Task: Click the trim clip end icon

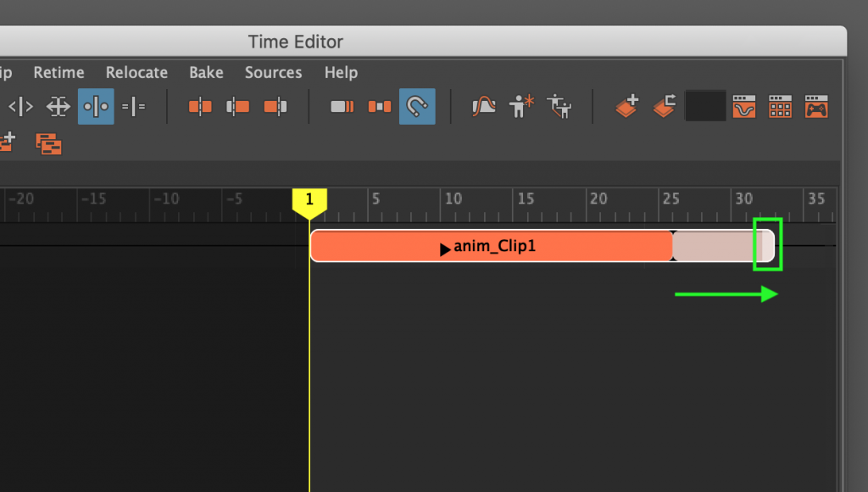Action: [x=273, y=106]
